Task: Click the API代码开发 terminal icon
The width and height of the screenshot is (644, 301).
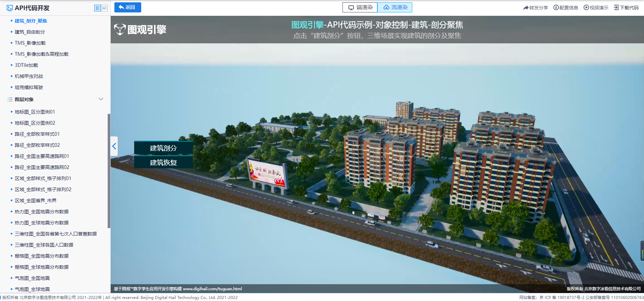Action: point(10,8)
